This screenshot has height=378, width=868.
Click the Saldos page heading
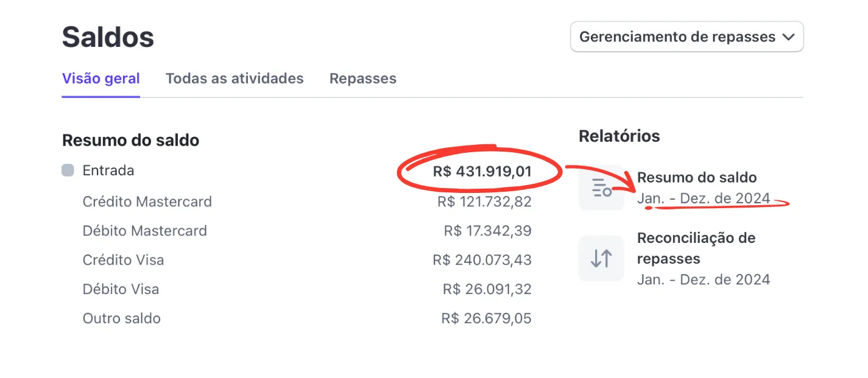click(x=107, y=37)
